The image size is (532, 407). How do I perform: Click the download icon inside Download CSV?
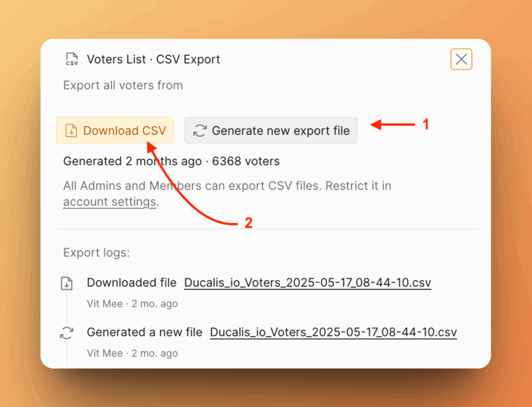(71, 130)
